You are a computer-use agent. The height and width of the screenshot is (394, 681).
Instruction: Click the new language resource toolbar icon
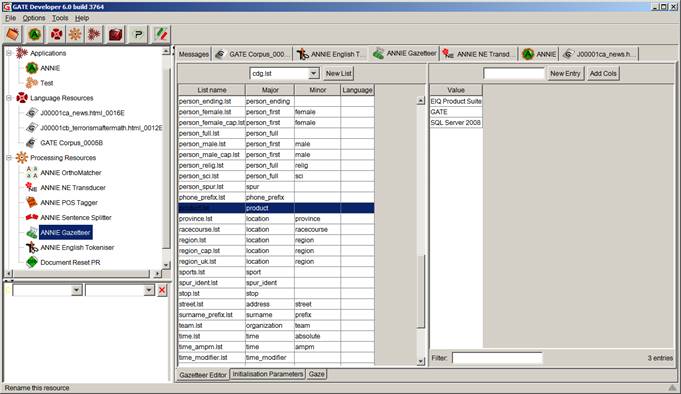(x=56, y=34)
